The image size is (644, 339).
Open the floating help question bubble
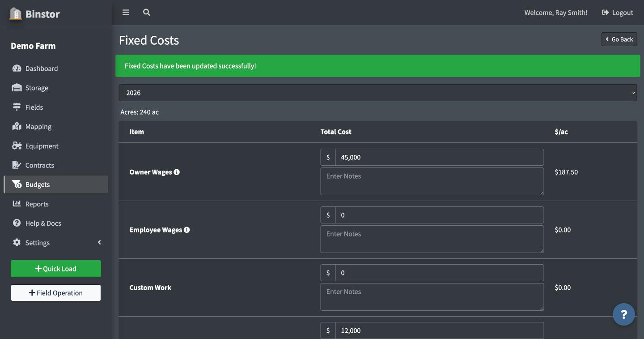[624, 314]
